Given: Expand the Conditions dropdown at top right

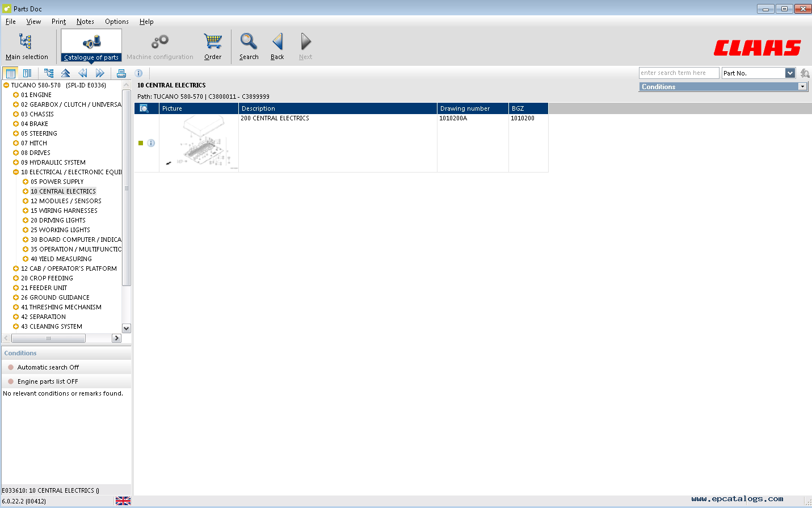Looking at the screenshot, I should pyautogui.click(x=802, y=87).
